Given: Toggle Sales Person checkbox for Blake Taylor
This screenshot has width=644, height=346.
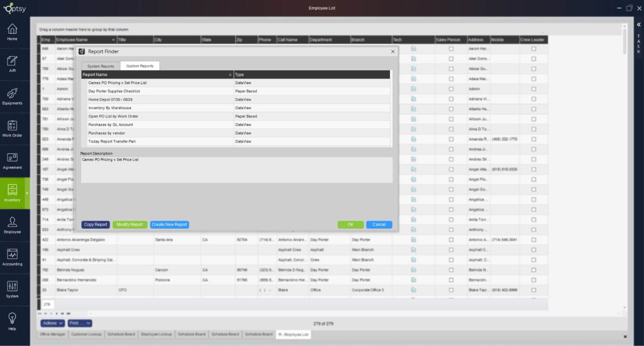Looking at the screenshot, I should tap(451, 290).
